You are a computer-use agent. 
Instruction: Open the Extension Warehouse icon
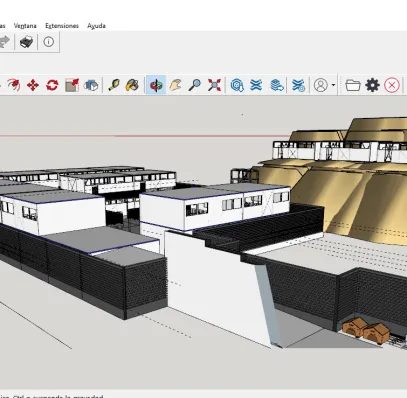[x=256, y=85]
